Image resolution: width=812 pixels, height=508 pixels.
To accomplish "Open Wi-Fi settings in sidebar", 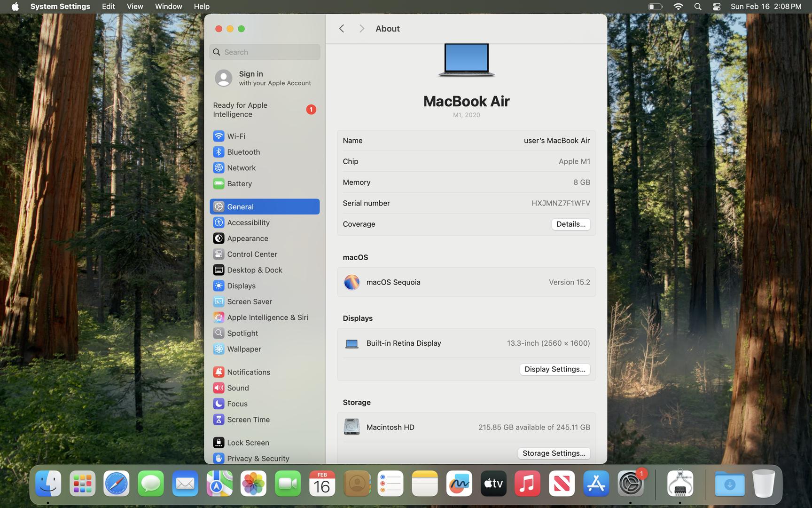I will point(236,136).
